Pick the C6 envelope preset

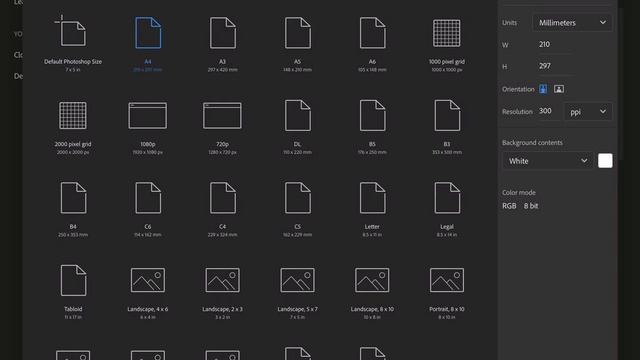coord(148,209)
